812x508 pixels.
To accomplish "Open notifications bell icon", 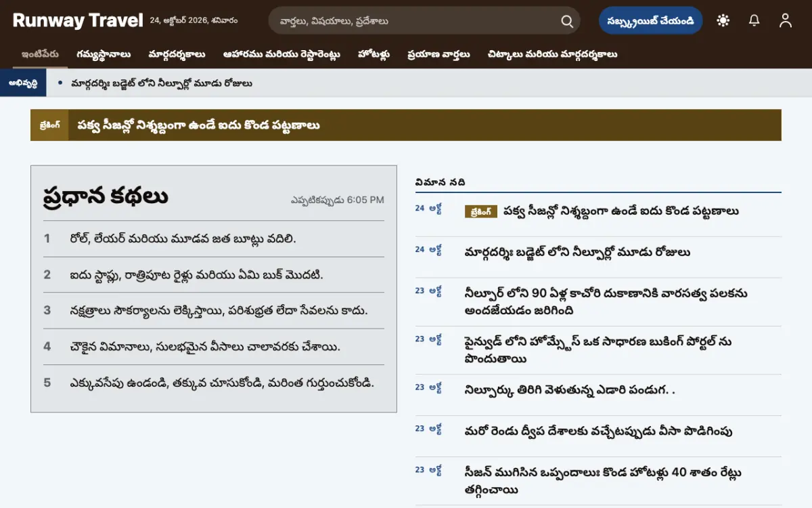I will (754, 20).
